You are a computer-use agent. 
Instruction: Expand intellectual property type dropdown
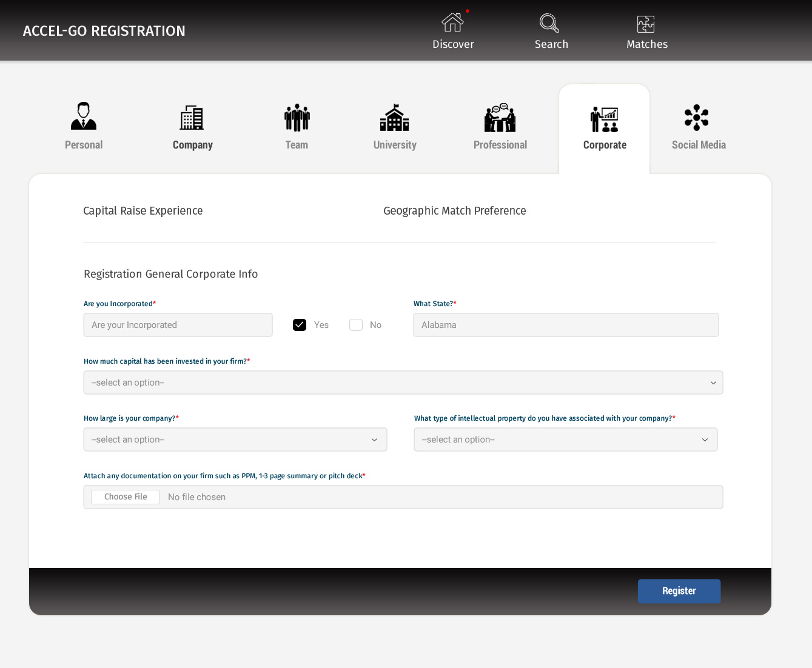coord(565,439)
